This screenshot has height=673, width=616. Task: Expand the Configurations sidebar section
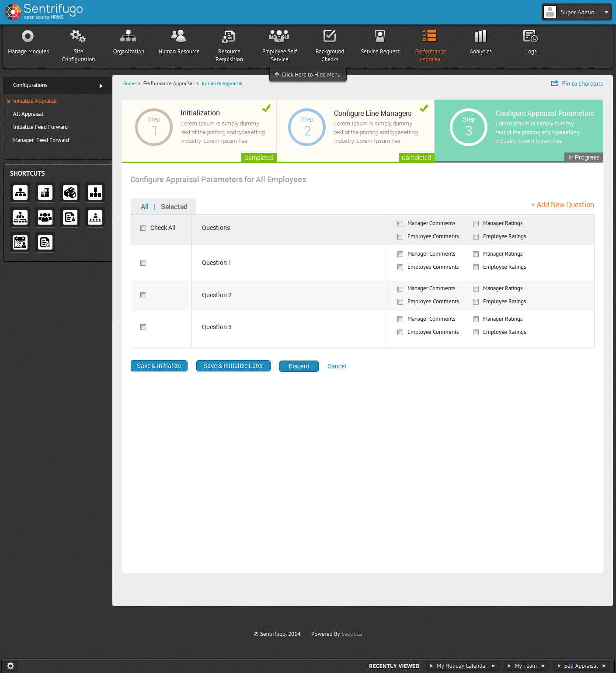(58, 85)
